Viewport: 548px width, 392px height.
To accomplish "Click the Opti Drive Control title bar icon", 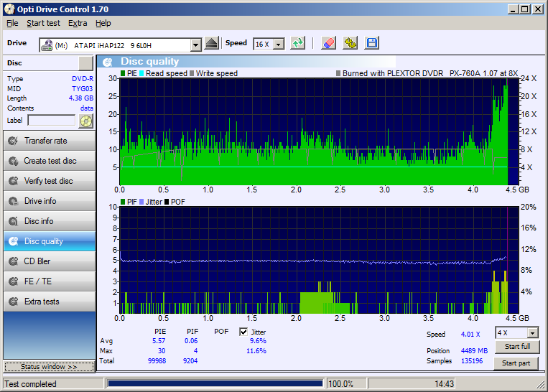I will pos(9,9).
